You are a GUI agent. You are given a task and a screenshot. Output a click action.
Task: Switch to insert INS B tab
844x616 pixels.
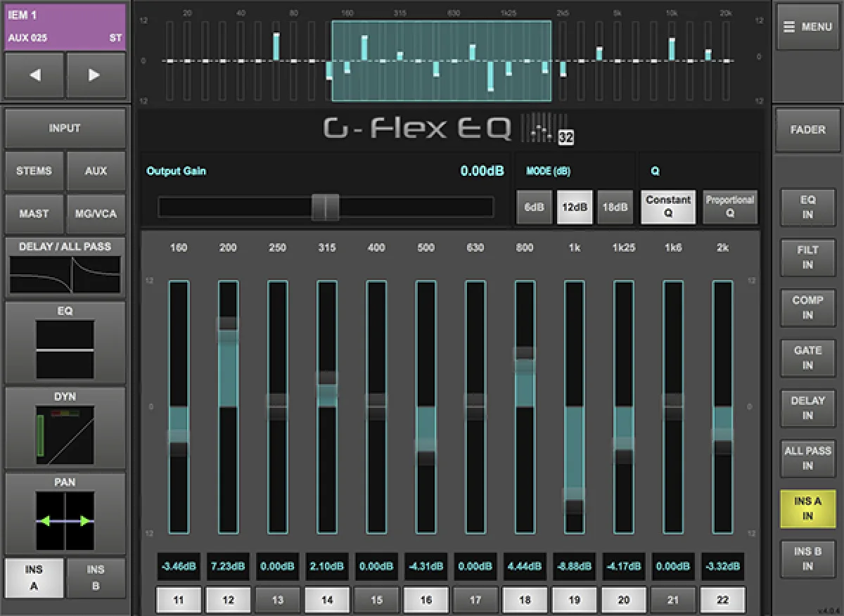point(96,577)
